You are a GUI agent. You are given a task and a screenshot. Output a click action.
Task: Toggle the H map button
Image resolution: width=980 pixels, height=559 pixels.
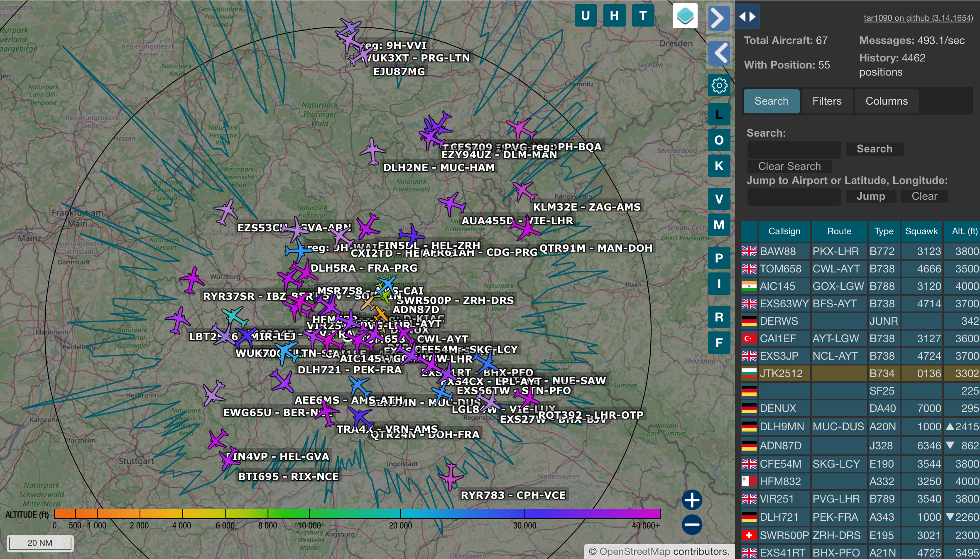click(x=614, y=16)
